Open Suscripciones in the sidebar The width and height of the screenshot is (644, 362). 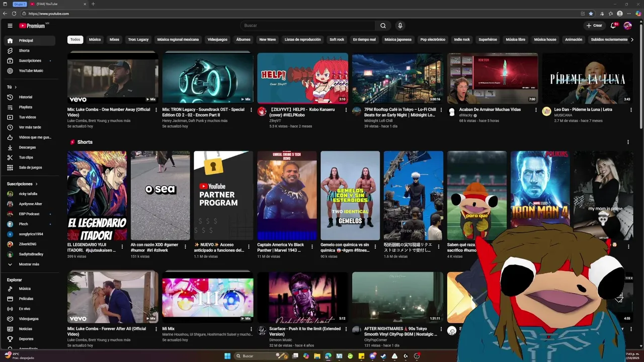click(x=30, y=61)
